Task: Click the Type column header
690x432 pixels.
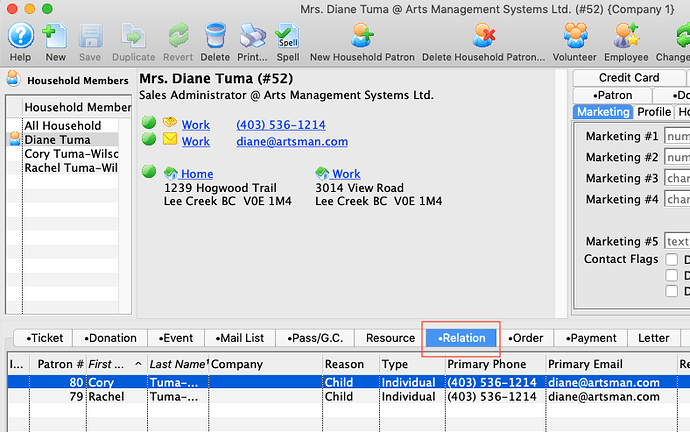Action: click(412, 364)
